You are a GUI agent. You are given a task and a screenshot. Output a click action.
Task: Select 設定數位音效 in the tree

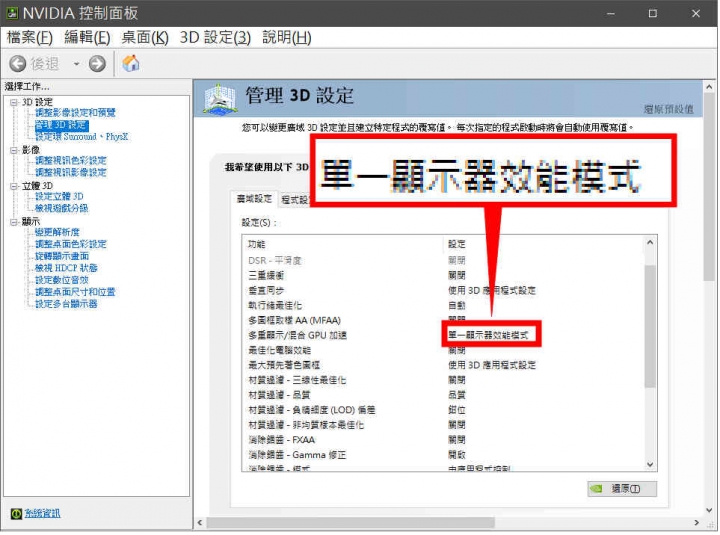click(62, 280)
